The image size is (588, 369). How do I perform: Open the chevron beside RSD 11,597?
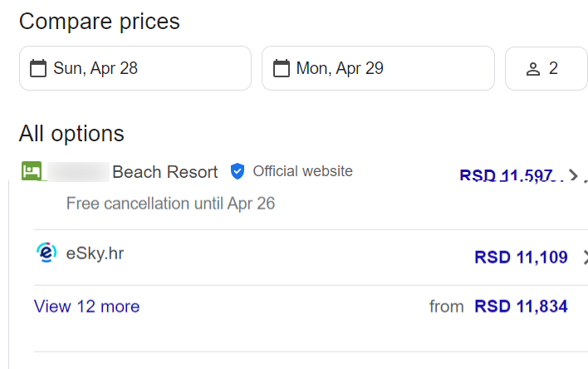pyautogui.click(x=574, y=175)
